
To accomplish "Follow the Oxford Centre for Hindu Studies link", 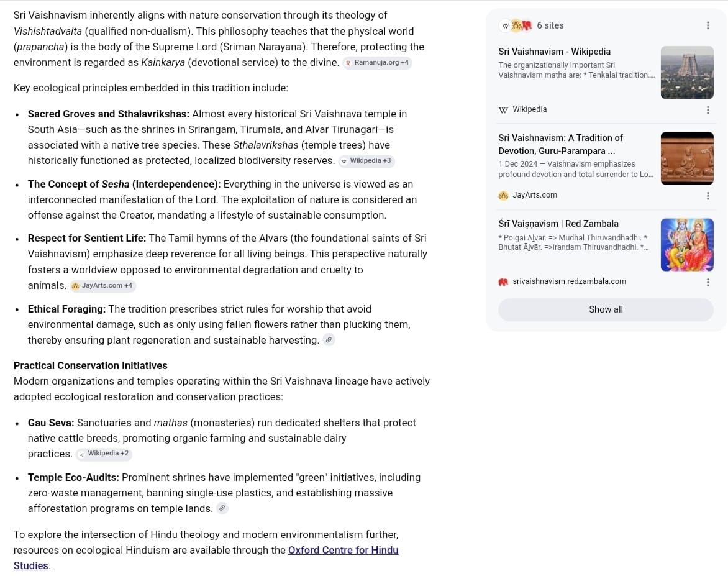I will (206, 558).
